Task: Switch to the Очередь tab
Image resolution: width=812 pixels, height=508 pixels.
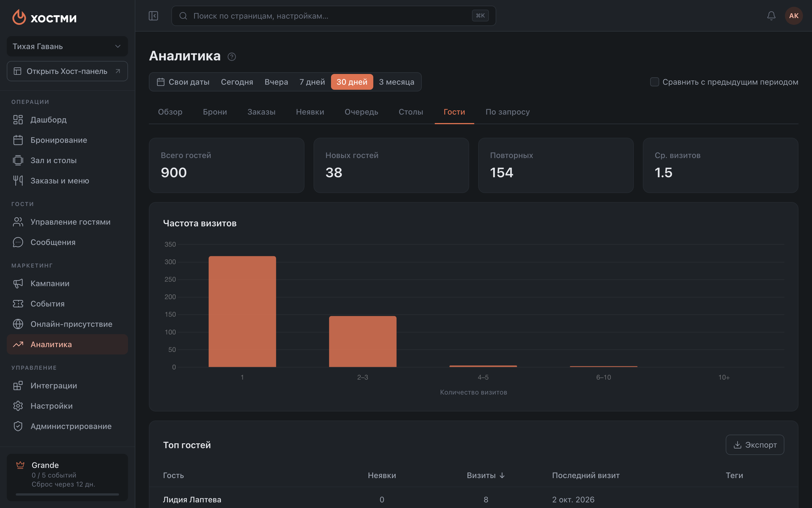Action: [361, 112]
